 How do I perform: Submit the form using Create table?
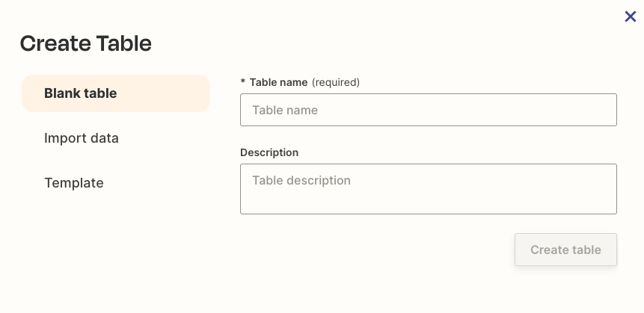pyautogui.click(x=565, y=250)
